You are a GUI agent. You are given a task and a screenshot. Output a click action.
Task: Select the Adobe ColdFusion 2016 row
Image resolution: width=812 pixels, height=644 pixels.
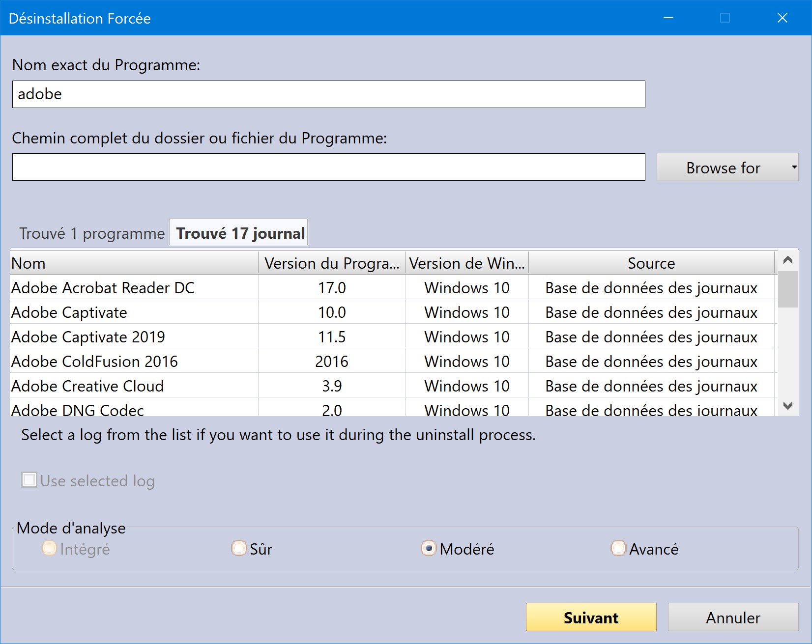click(x=392, y=361)
